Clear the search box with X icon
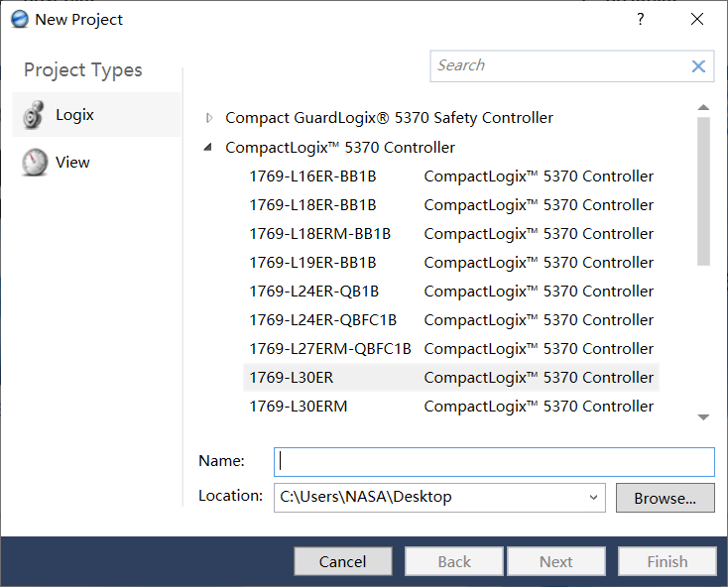728x587 pixels. pyautogui.click(x=698, y=66)
